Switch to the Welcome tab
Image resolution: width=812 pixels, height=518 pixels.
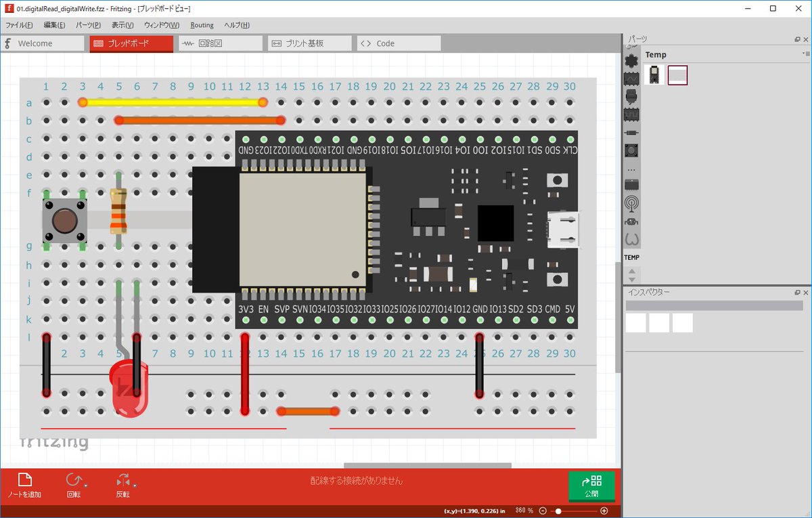click(43, 43)
